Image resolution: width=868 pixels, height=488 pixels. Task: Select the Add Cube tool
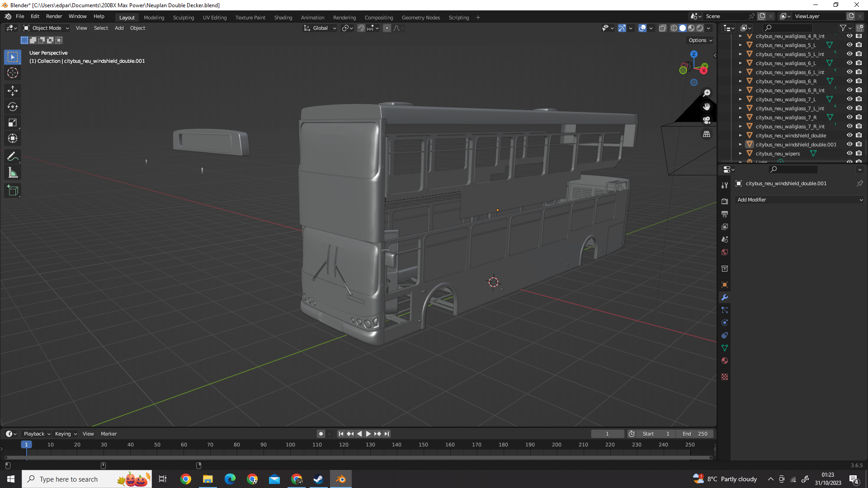point(12,190)
